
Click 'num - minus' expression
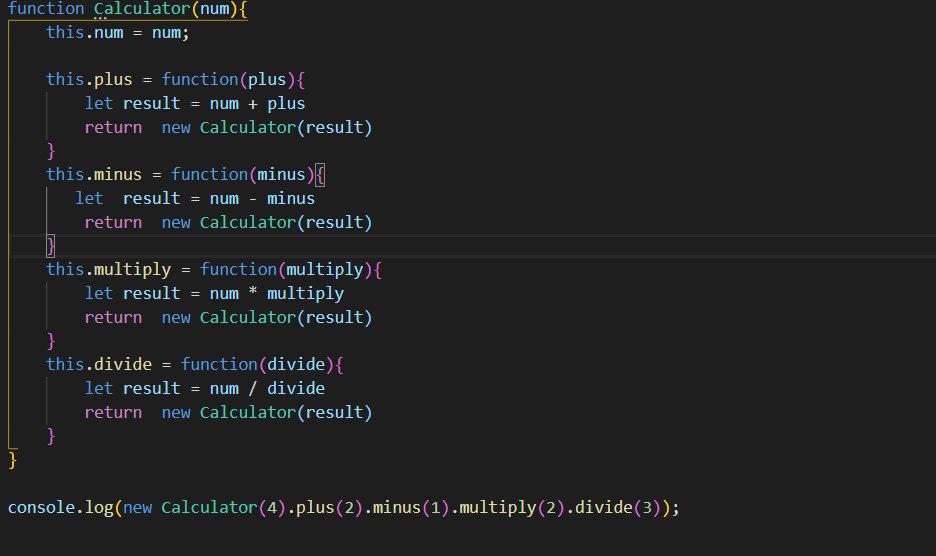pyautogui.click(x=262, y=199)
